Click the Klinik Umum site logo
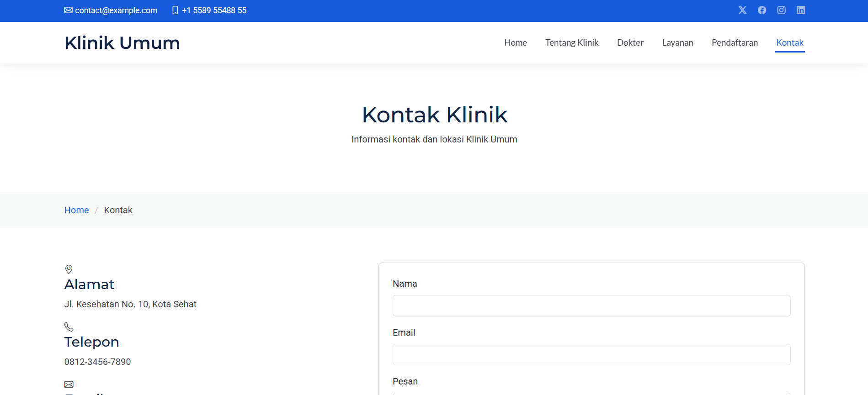Viewport: 868px width, 395px height. tap(122, 43)
